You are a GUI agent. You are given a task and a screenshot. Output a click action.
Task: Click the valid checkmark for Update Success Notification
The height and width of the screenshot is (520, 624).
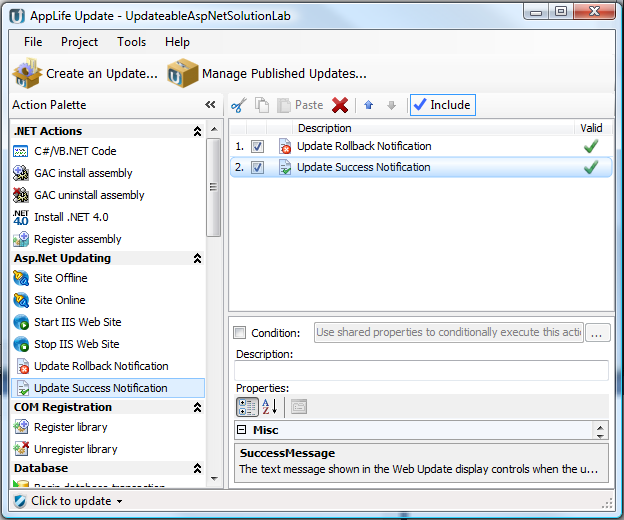[591, 167]
